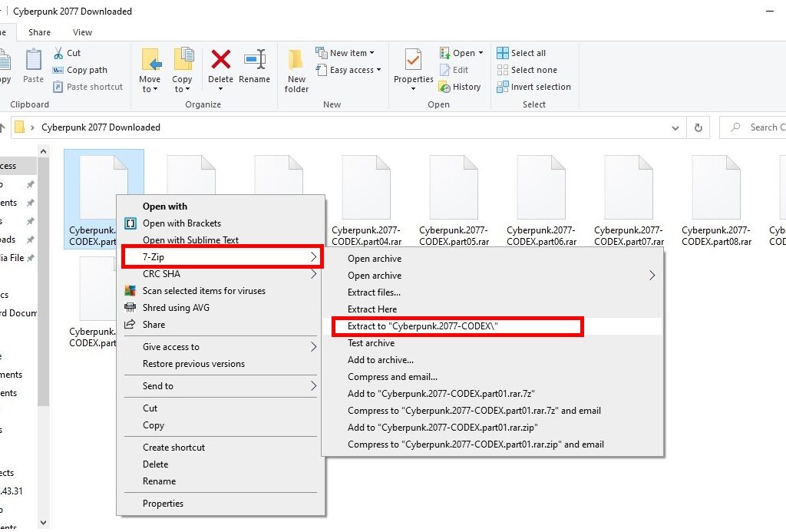Click the New folder icon
The height and width of the screenshot is (532, 786).
coord(296,60)
